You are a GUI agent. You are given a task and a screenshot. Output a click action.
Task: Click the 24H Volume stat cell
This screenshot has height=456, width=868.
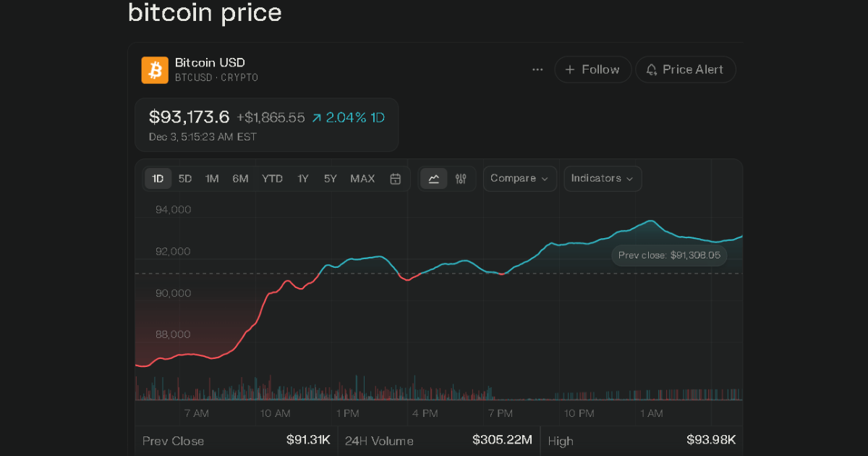tap(438, 440)
